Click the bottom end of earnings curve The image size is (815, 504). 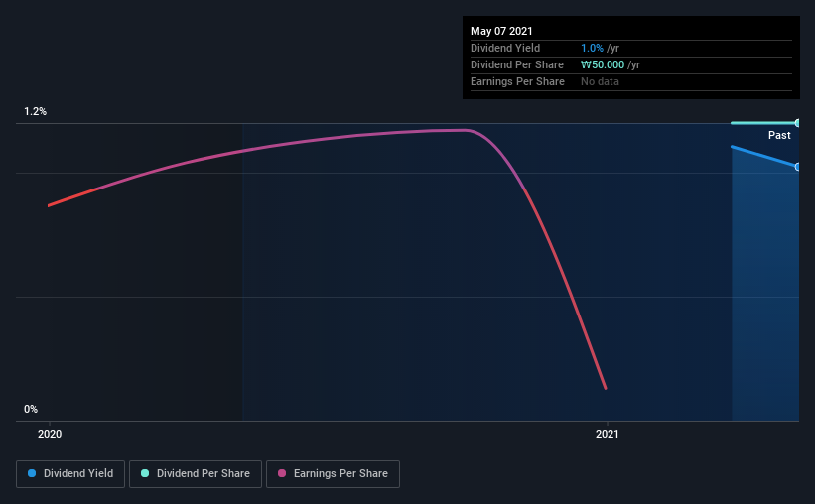pos(605,387)
